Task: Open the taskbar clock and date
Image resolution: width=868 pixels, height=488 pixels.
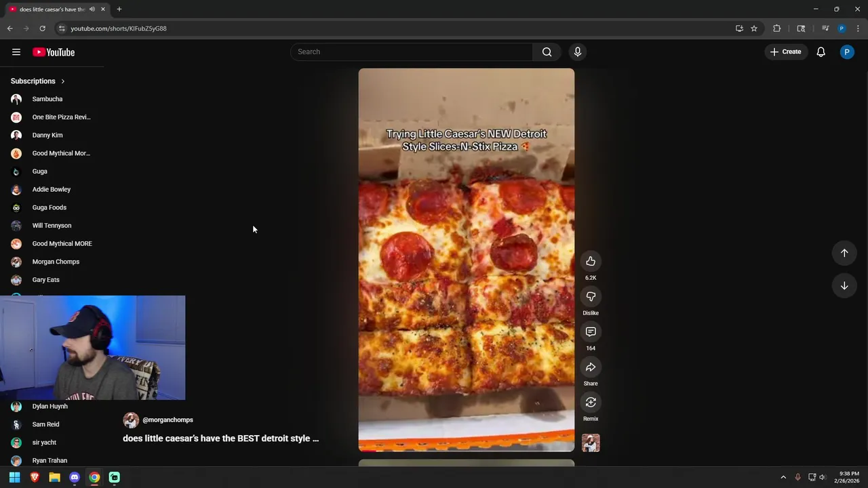Action: point(846,477)
